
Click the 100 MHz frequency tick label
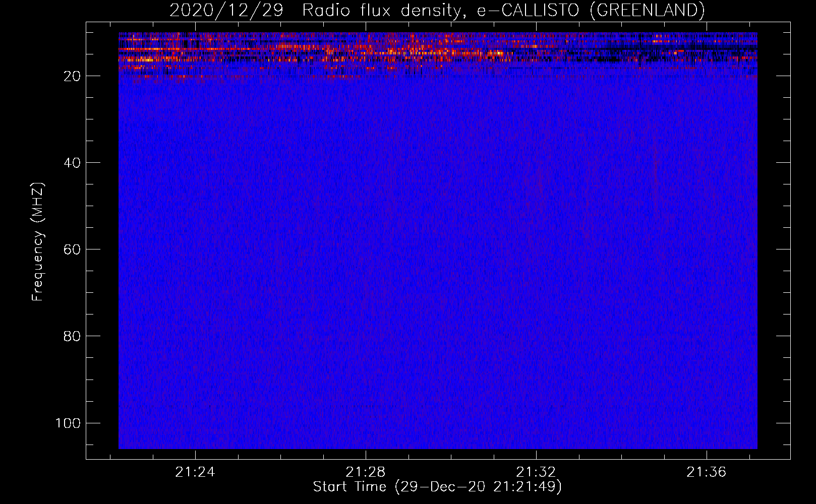coord(68,423)
